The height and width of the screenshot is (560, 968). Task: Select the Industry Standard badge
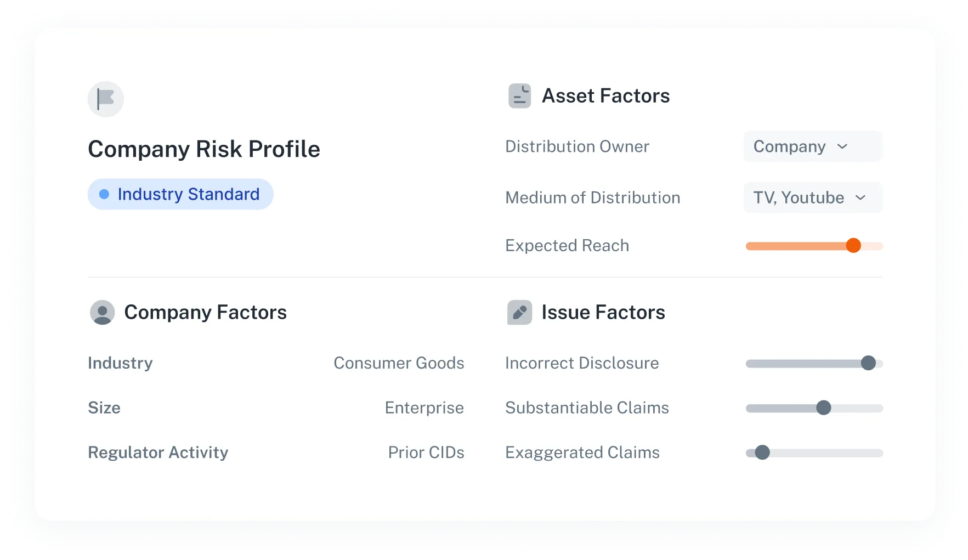click(x=180, y=194)
